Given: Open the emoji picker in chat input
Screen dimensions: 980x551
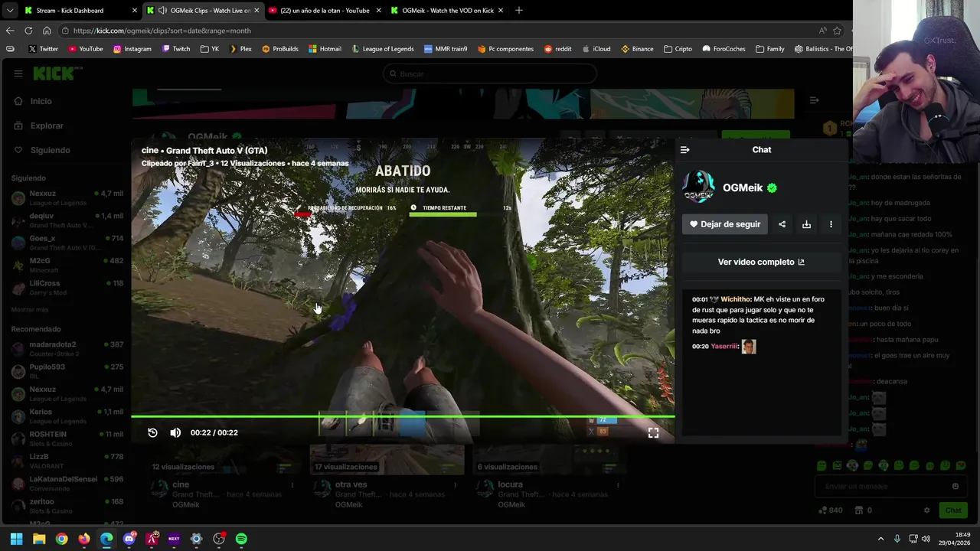Looking at the screenshot, I should click(x=955, y=486).
